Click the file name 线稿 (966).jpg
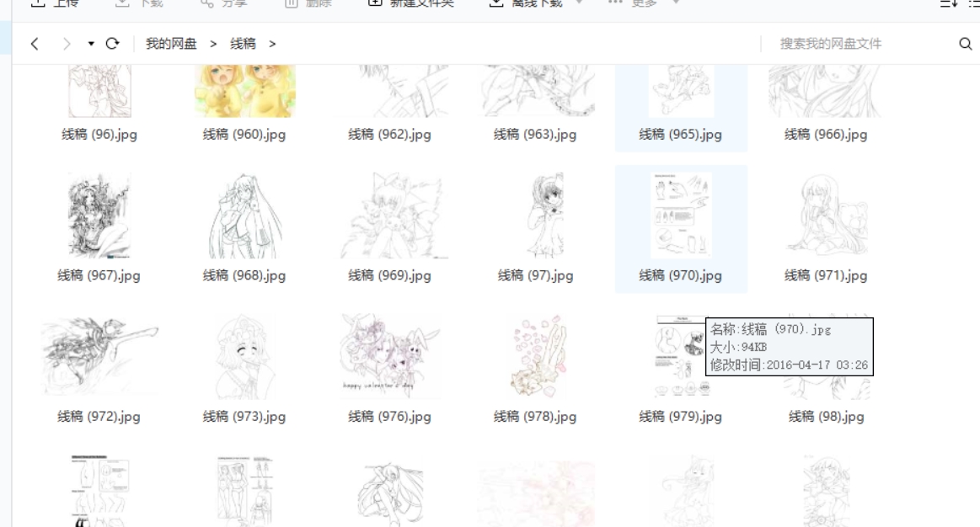Viewport: 980px width, 527px height. tap(826, 134)
